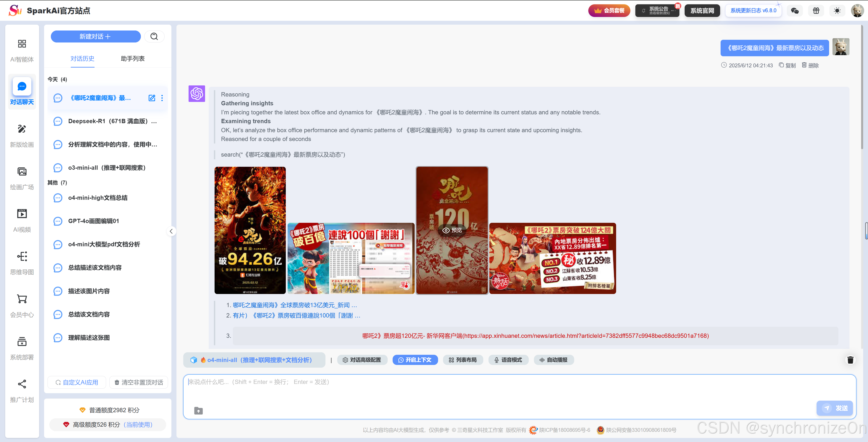Open the 思维导图 mind map icon
This screenshot has width=868, height=442.
pyautogui.click(x=22, y=257)
